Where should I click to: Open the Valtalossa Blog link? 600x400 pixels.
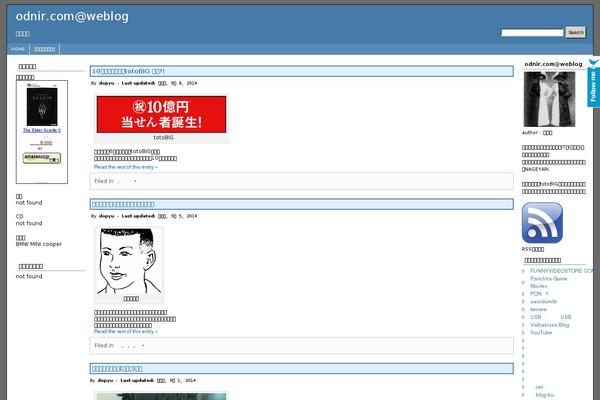coord(549,325)
